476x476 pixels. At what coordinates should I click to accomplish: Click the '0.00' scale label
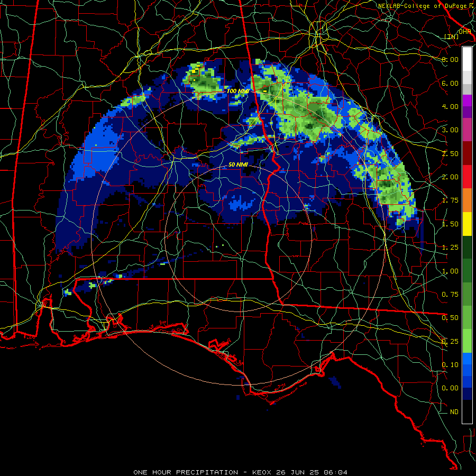click(x=450, y=388)
